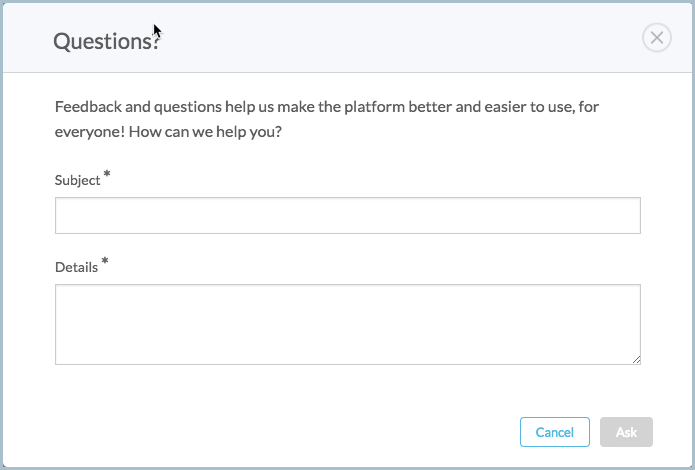Focus the Details text area
The width and height of the screenshot is (695, 470).
coord(348,325)
